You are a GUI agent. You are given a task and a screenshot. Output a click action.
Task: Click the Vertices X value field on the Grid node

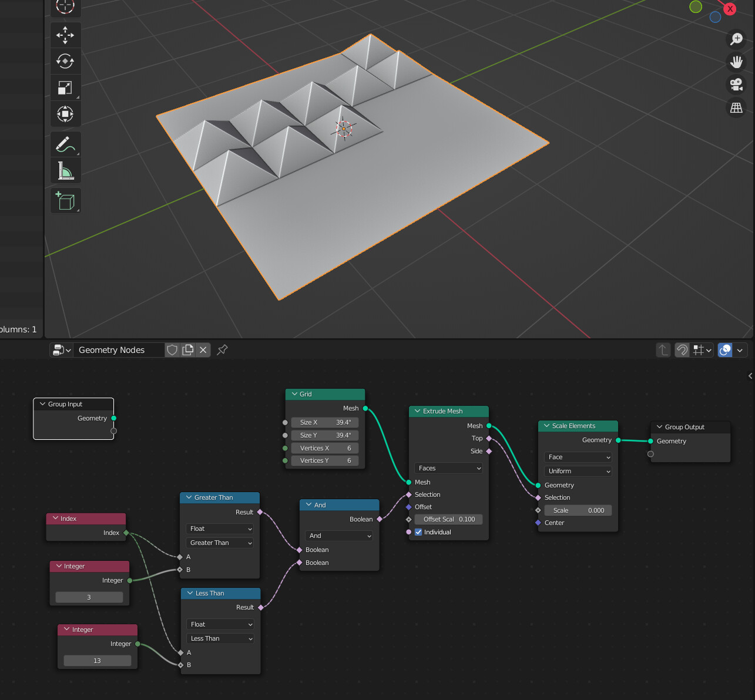pos(324,447)
